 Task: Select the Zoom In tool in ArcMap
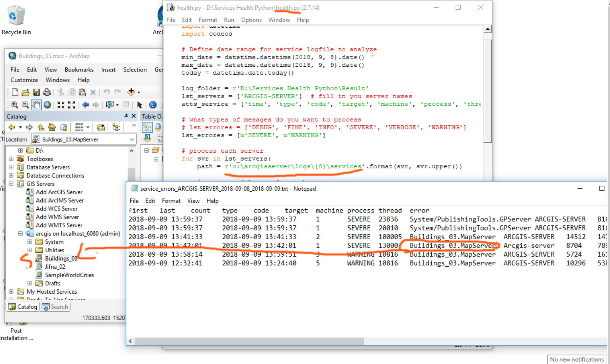[x=14, y=105]
